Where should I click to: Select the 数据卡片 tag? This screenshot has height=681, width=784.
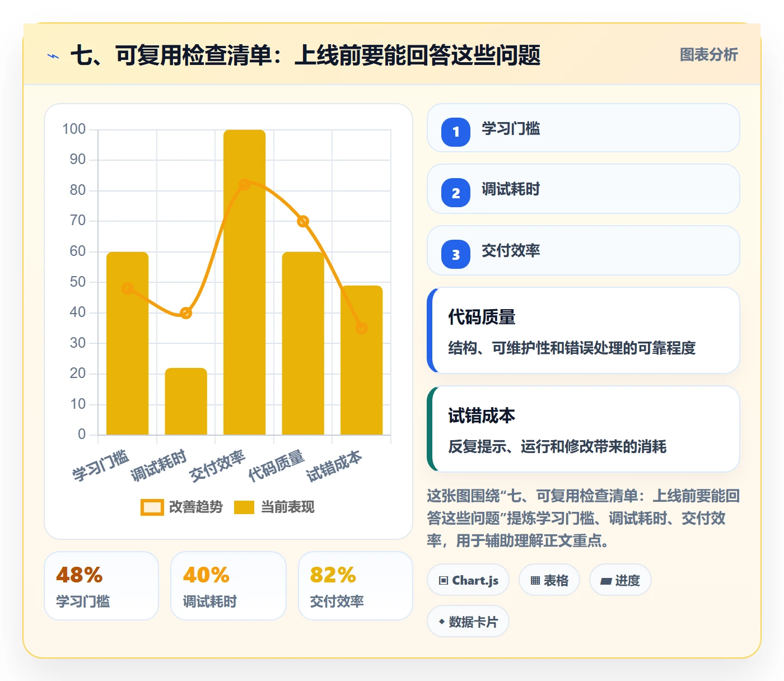pos(468,622)
